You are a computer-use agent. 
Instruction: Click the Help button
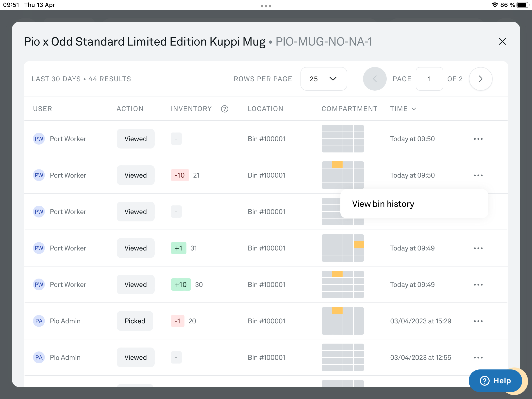click(495, 381)
